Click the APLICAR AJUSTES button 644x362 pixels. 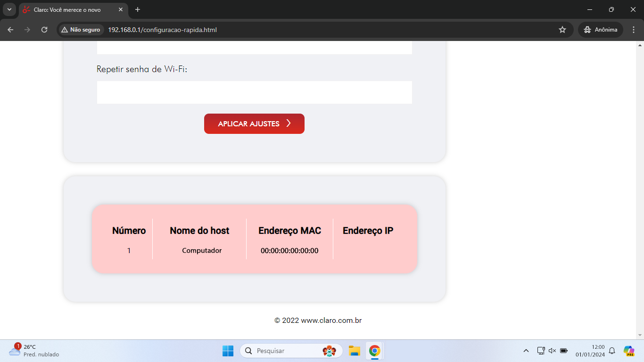click(254, 123)
